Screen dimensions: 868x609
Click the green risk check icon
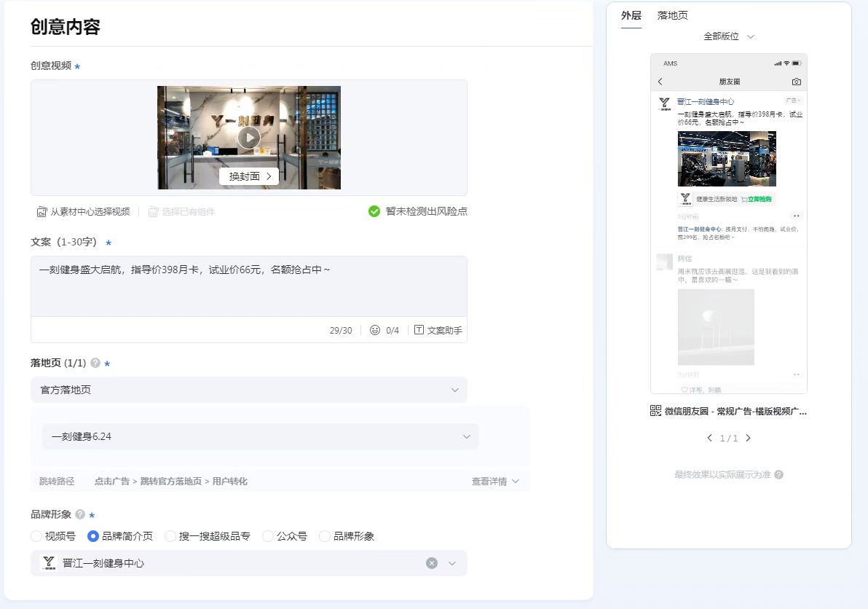pyautogui.click(x=374, y=211)
